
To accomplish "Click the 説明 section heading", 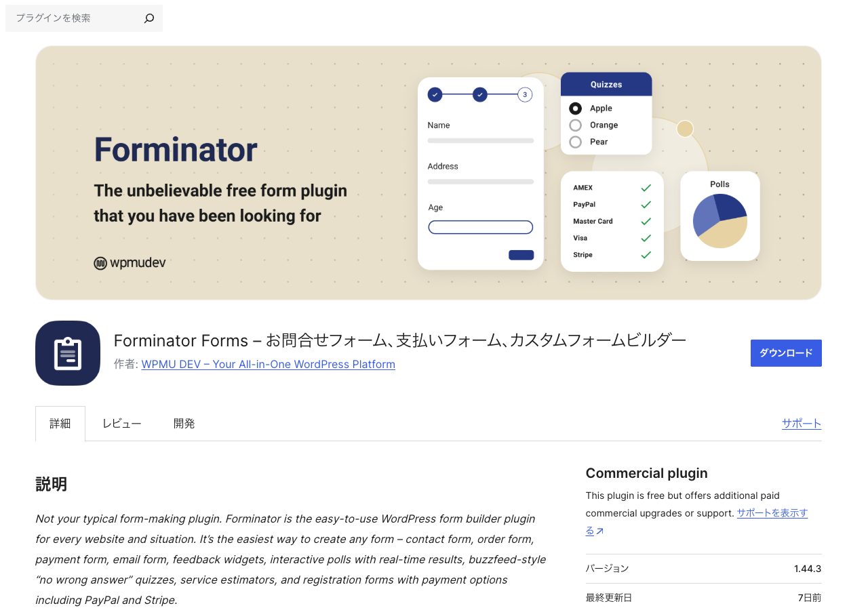I will [52, 484].
